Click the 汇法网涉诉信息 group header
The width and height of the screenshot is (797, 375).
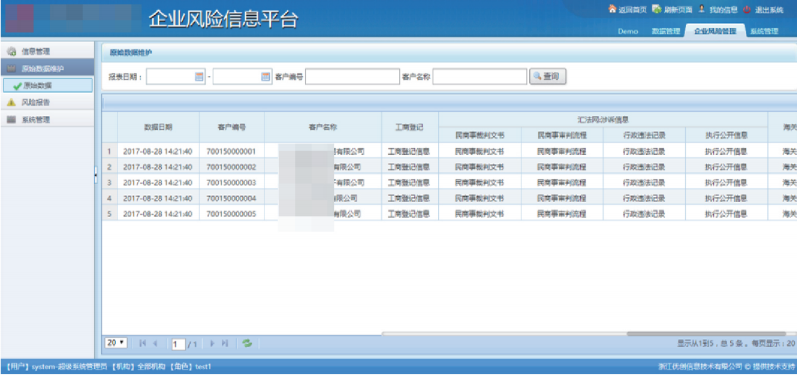point(603,120)
